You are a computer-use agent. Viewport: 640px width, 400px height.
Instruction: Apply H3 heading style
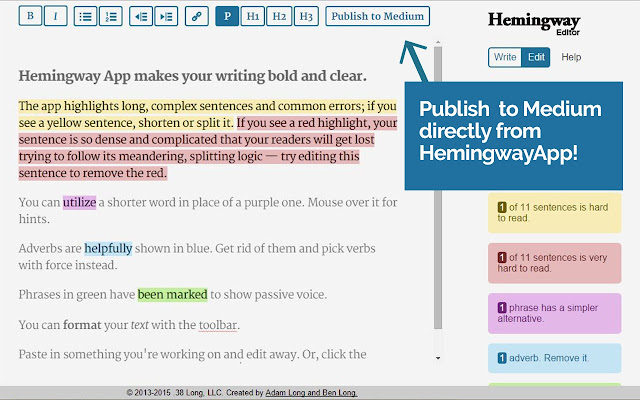[x=306, y=16]
